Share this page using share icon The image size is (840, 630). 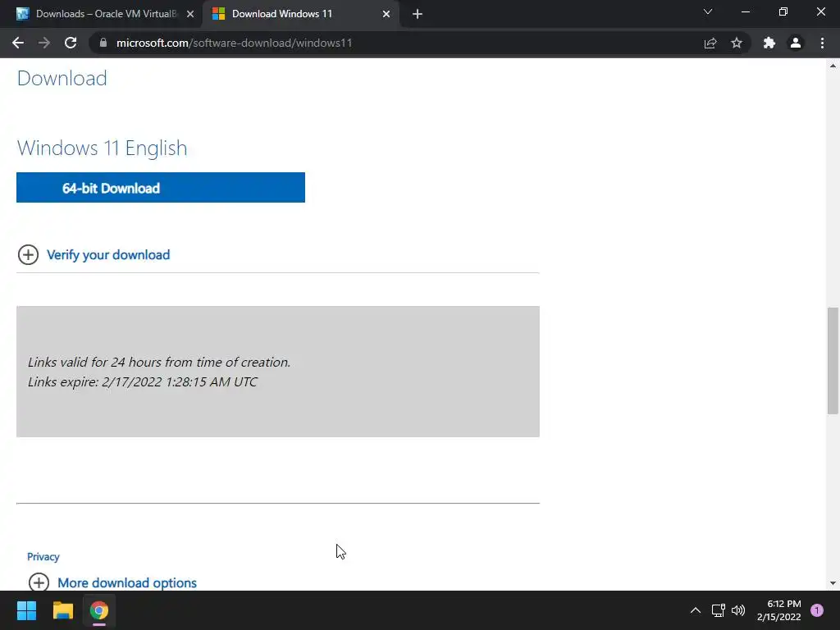[x=710, y=43]
